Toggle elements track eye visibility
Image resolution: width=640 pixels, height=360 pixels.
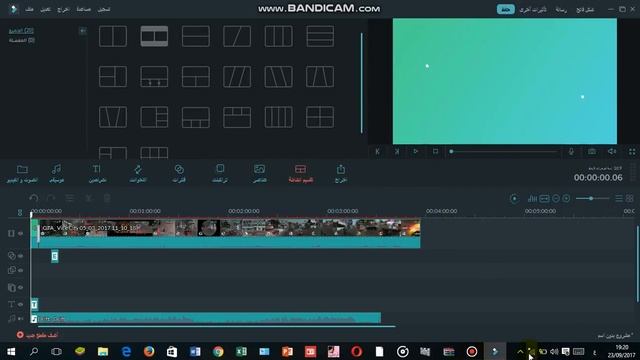tap(20, 287)
